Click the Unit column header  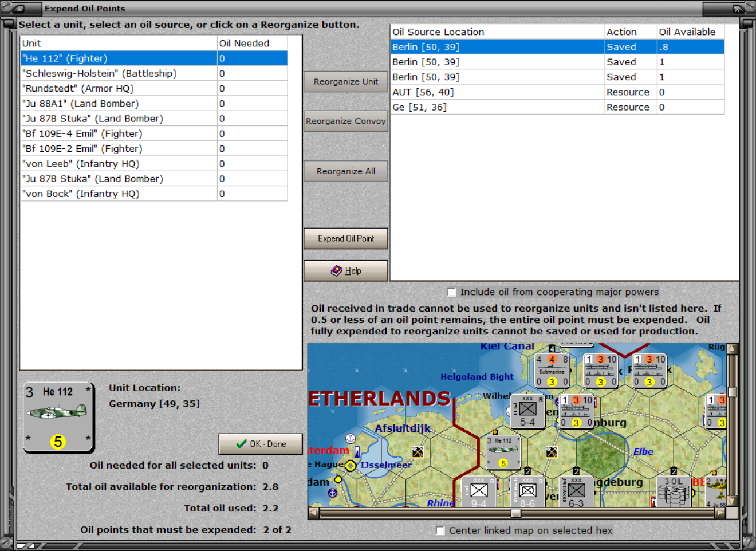[x=119, y=43]
